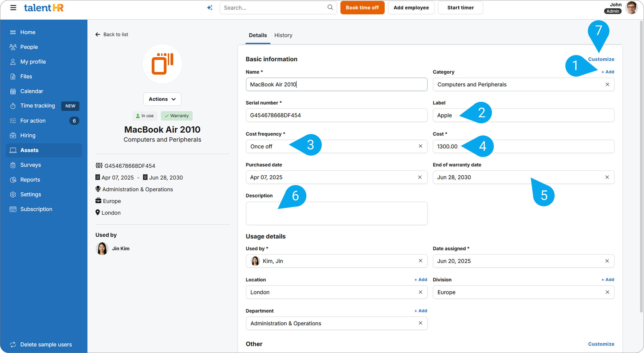Click the Description text area
Image resolution: width=644 pixels, height=353 pixels.
[337, 213]
